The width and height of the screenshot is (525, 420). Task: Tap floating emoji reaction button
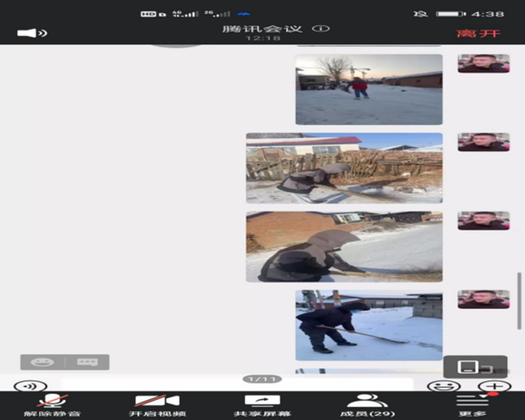(43, 362)
